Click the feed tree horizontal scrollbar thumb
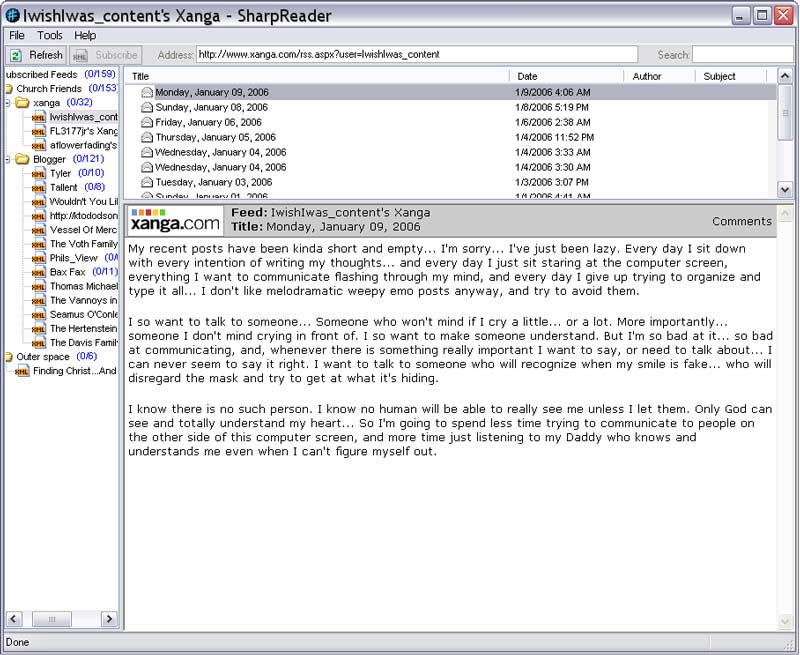 52,619
